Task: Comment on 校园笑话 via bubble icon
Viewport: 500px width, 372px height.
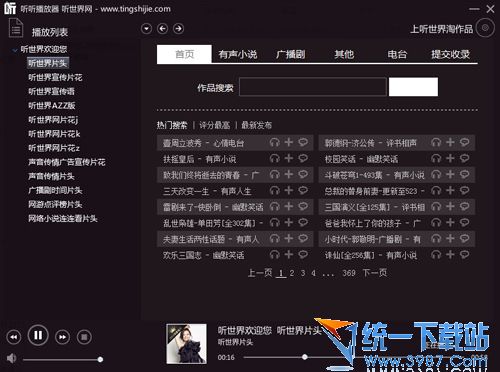Action: coord(465,158)
